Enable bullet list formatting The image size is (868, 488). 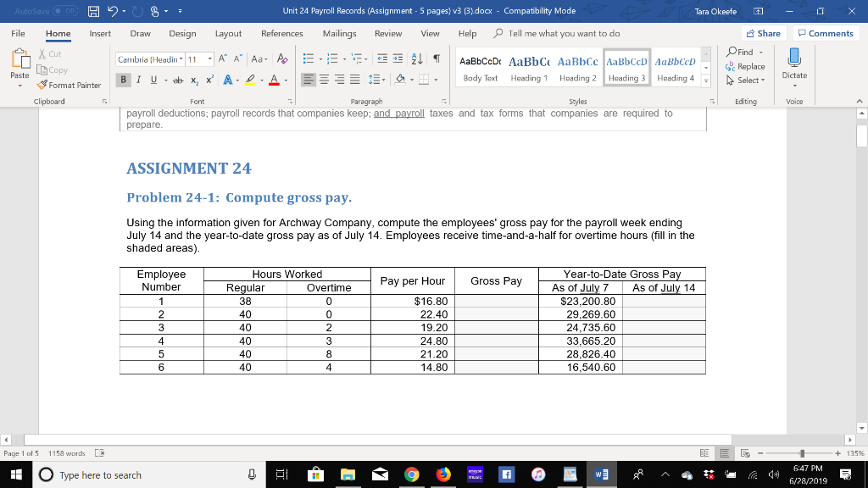pyautogui.click(x=309, y=58)
